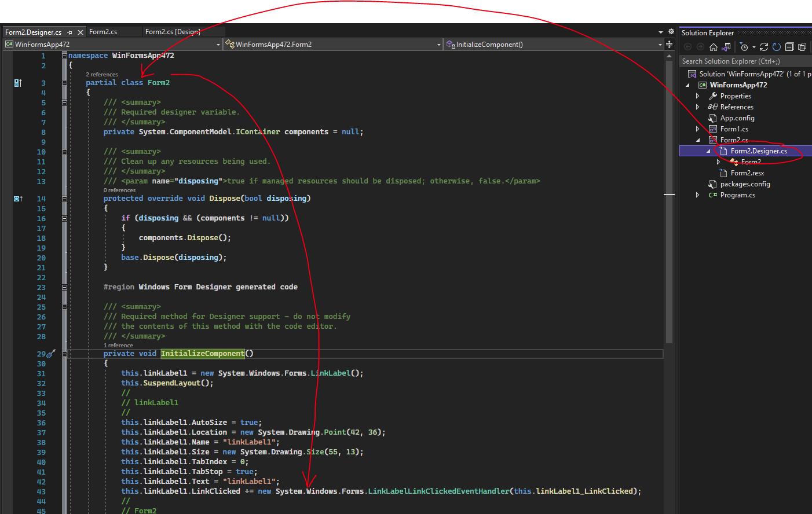Click Solution Explorer Back button

coord(688,47)
